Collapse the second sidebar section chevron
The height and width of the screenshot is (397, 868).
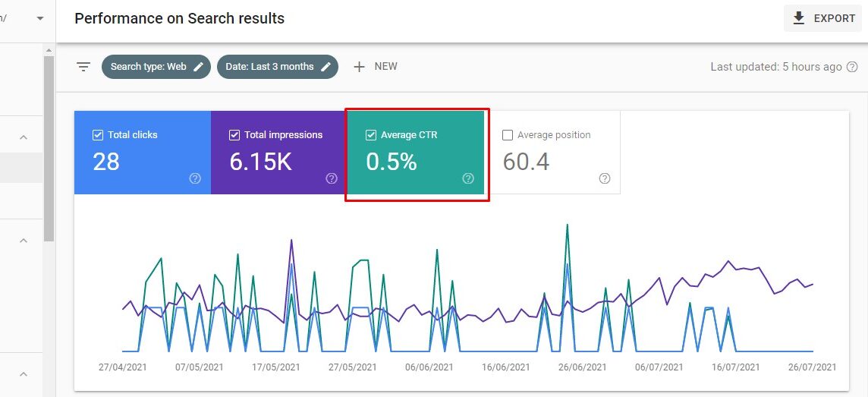[24, 241]
